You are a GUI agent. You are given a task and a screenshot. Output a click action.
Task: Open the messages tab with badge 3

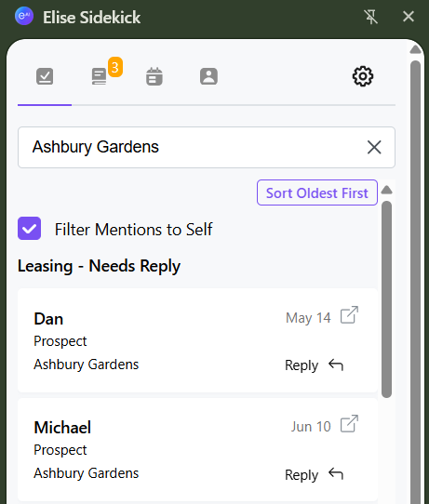pos(100,76)
